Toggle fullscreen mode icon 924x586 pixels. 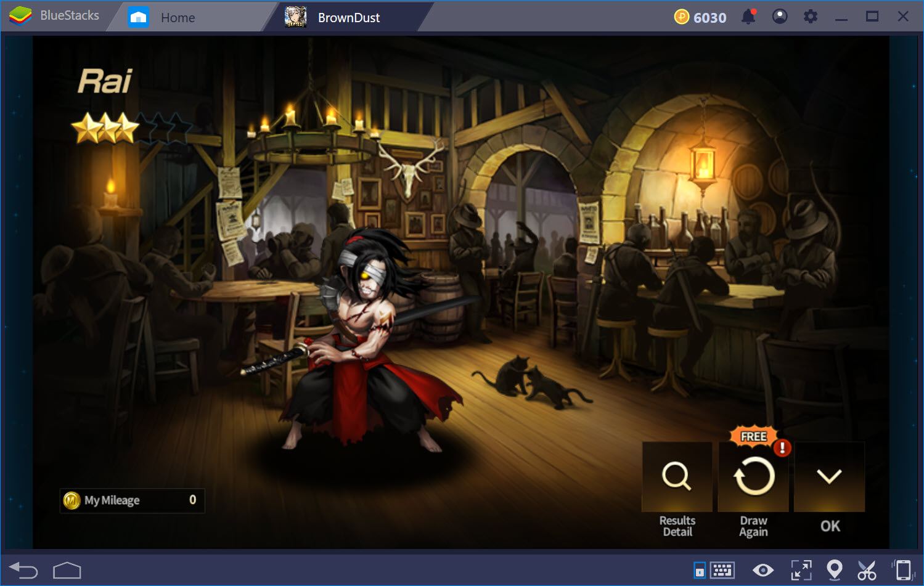[801, 571]
